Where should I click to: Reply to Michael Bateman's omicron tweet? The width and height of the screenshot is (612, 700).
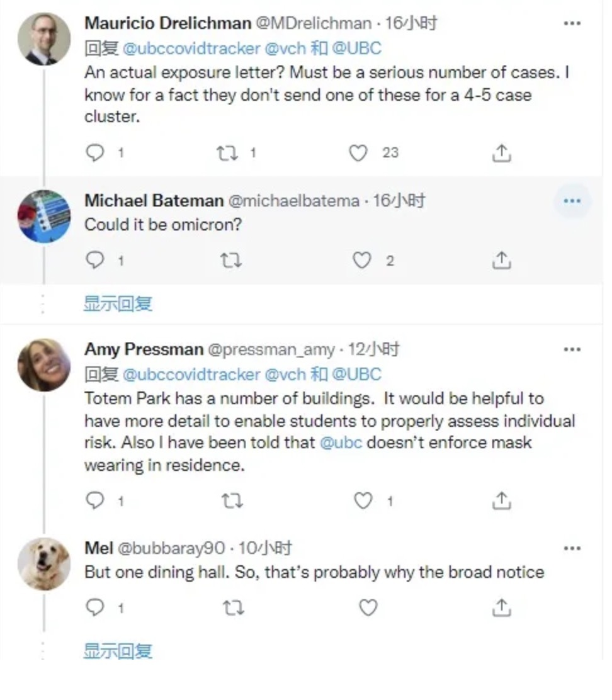(x=94, y=261)
